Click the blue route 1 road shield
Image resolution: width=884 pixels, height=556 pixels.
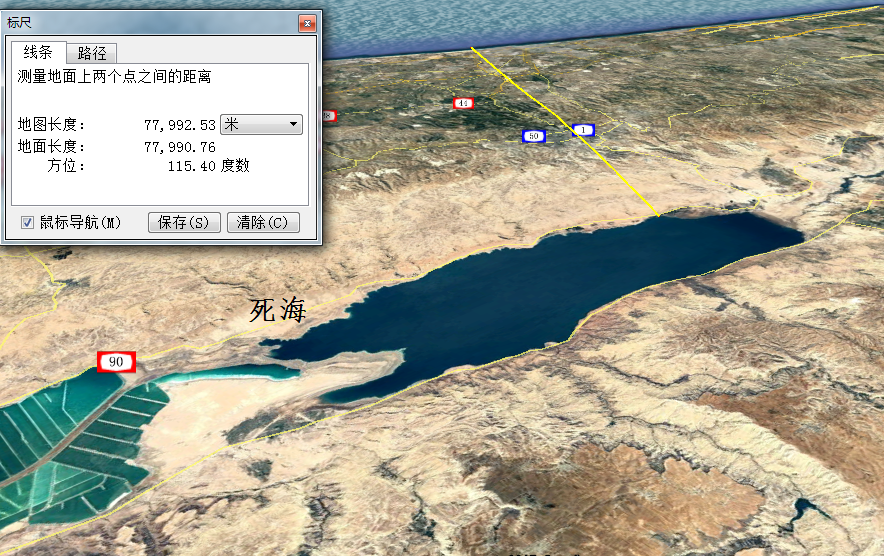pos(583,130)
